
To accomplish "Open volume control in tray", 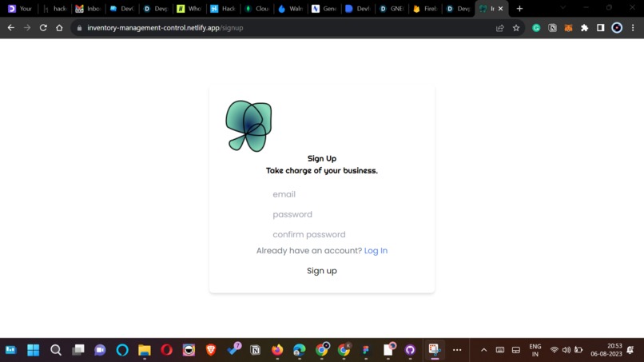I will pos(566,350).
